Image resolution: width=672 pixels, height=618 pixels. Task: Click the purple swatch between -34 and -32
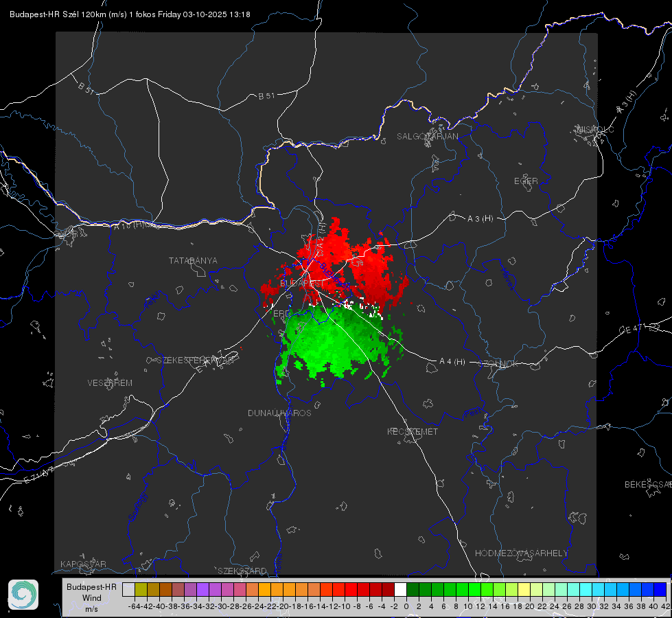point(202,589)
